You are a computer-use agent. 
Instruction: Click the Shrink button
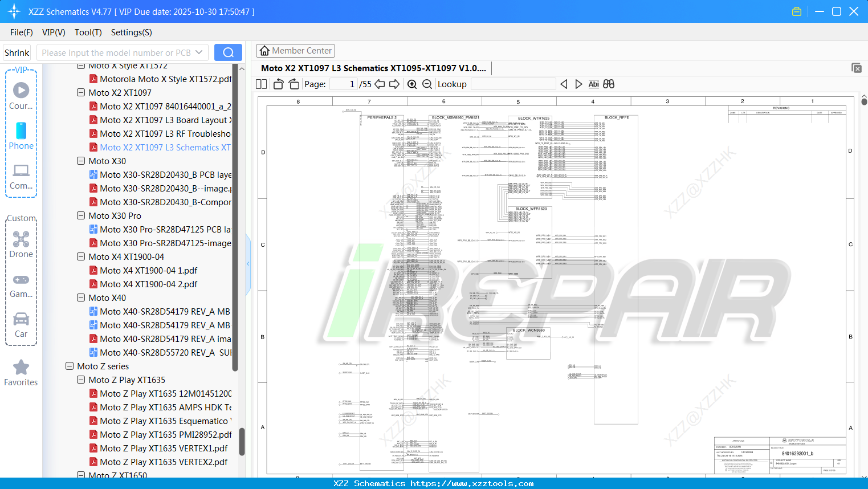(17, 52)
